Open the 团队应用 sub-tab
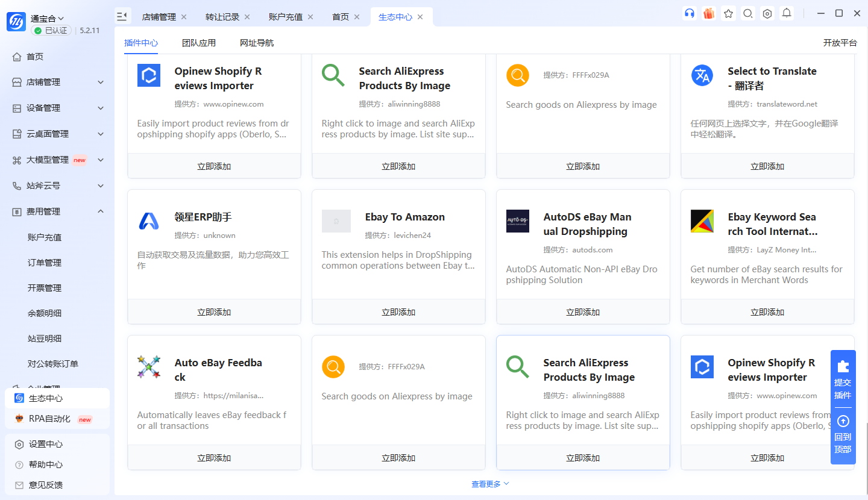Image resolution: width=868 pixels, height=500 pixels. 199,43
